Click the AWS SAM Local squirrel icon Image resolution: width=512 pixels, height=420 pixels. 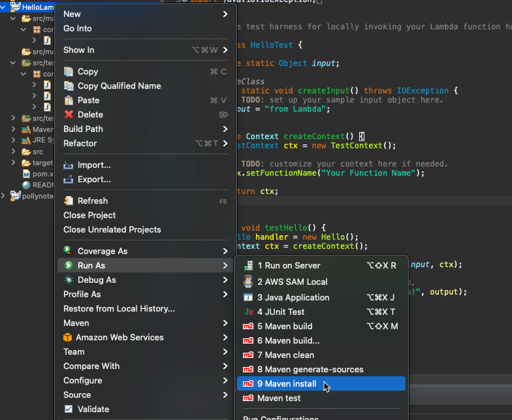tap(248, 282)
